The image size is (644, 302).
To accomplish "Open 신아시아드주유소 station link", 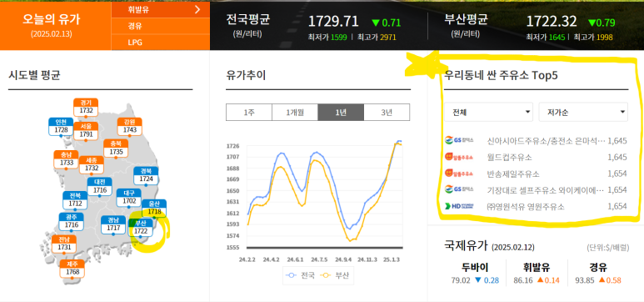I will tap(546, 141).
